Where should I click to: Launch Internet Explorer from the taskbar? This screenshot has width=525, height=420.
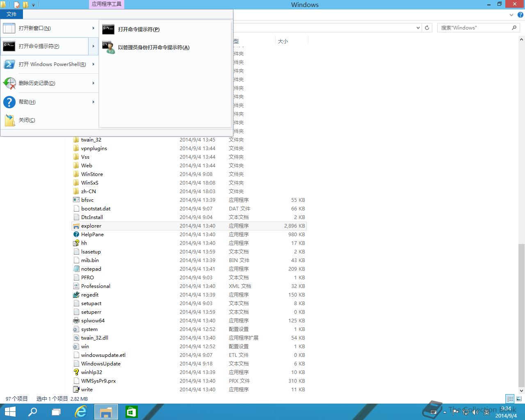pos(81,412)
